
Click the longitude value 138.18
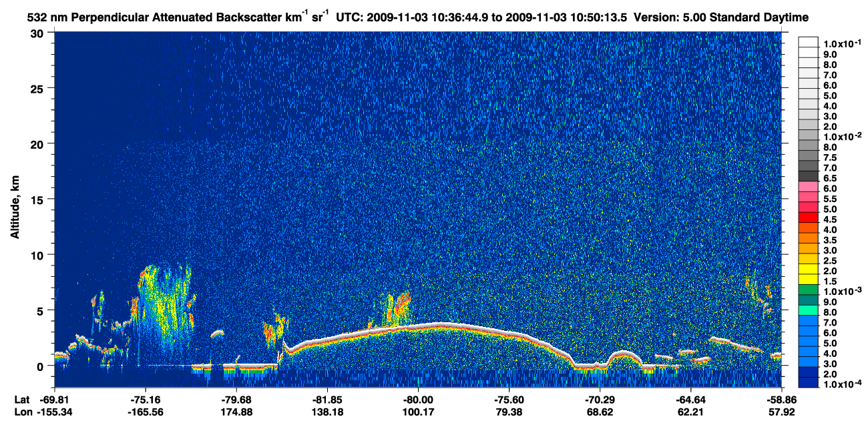click(x=327, y=412)
